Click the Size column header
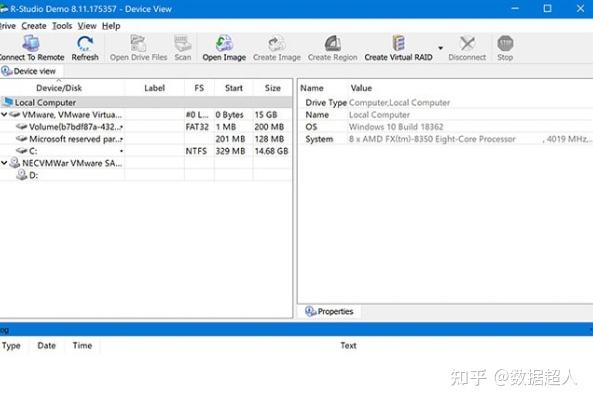 (x=273, y=88)
